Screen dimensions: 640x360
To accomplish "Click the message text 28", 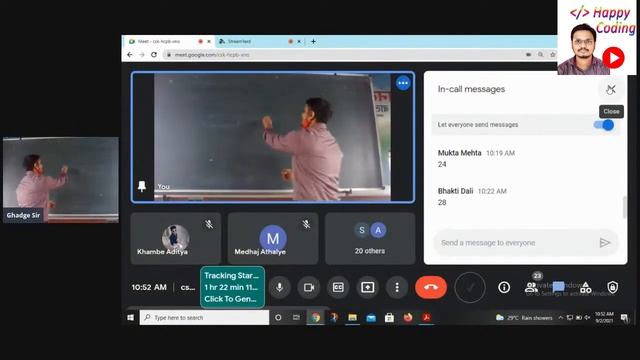I will click(442, 202).
